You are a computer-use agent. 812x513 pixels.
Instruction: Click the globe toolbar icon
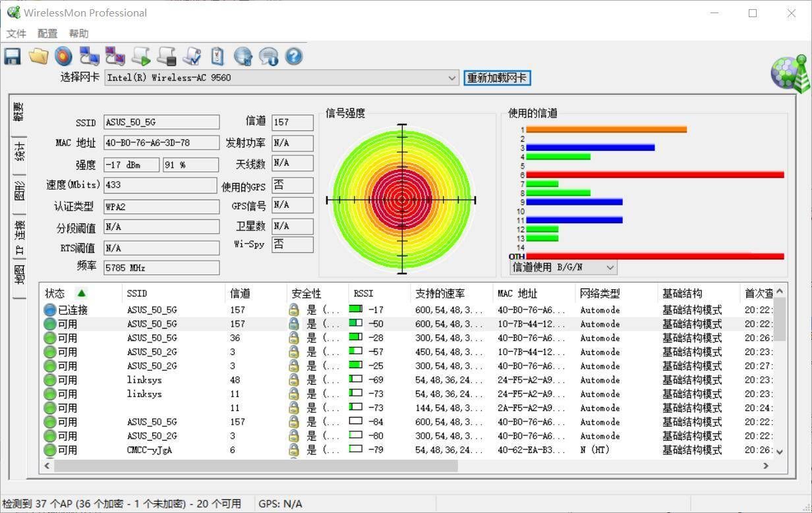click(x=243, y=56)
